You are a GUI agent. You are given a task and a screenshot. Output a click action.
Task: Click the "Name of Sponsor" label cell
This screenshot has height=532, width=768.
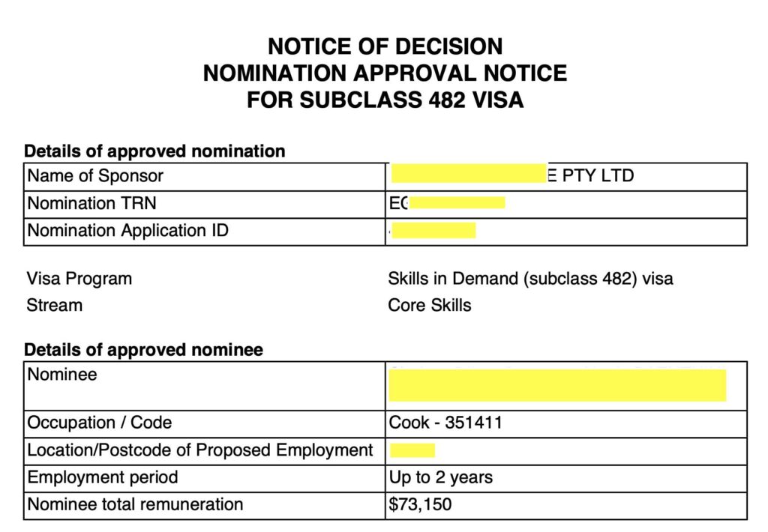pos(95,176)
